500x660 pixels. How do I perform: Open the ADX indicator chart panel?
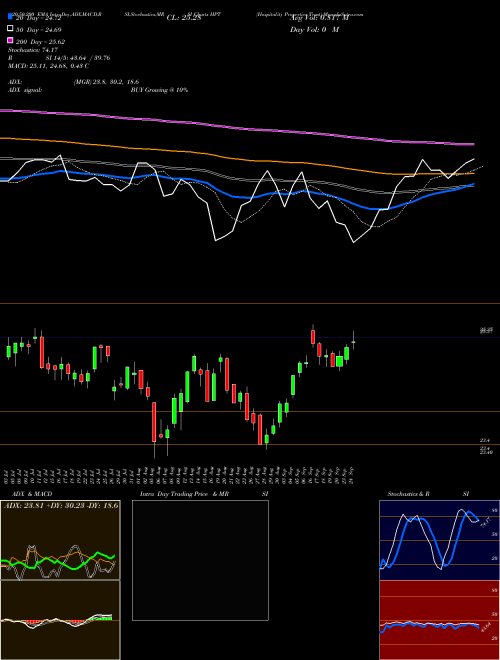[60, 540]
